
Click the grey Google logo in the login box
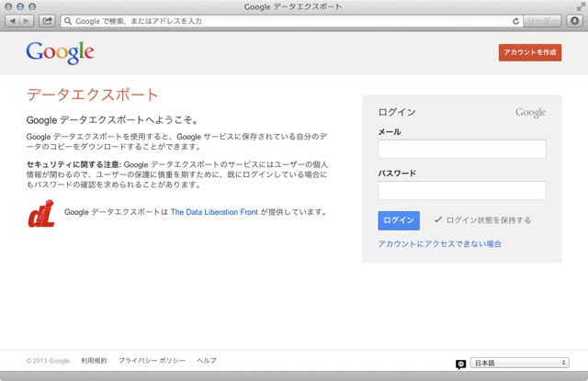(x=531, y=112)
